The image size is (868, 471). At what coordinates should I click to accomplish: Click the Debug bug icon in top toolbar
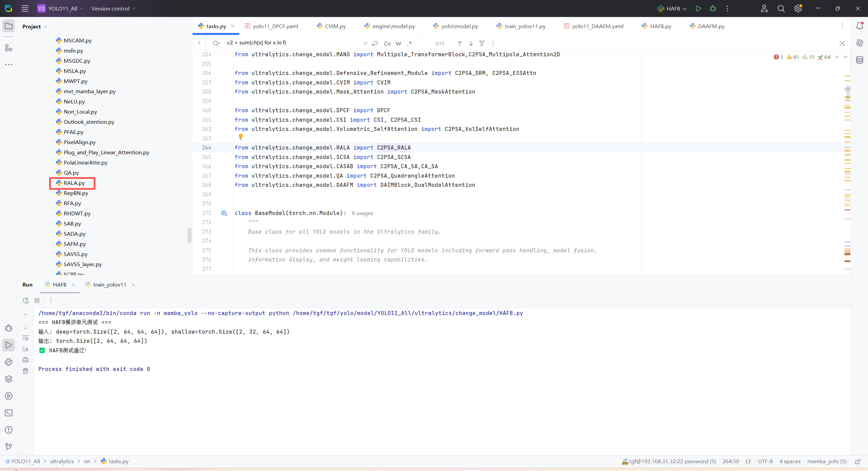coord(713,8)
